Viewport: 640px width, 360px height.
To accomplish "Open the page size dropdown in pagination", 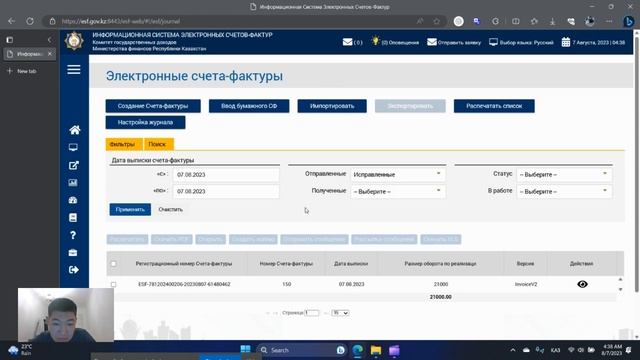I will click(x=340, y=313).
